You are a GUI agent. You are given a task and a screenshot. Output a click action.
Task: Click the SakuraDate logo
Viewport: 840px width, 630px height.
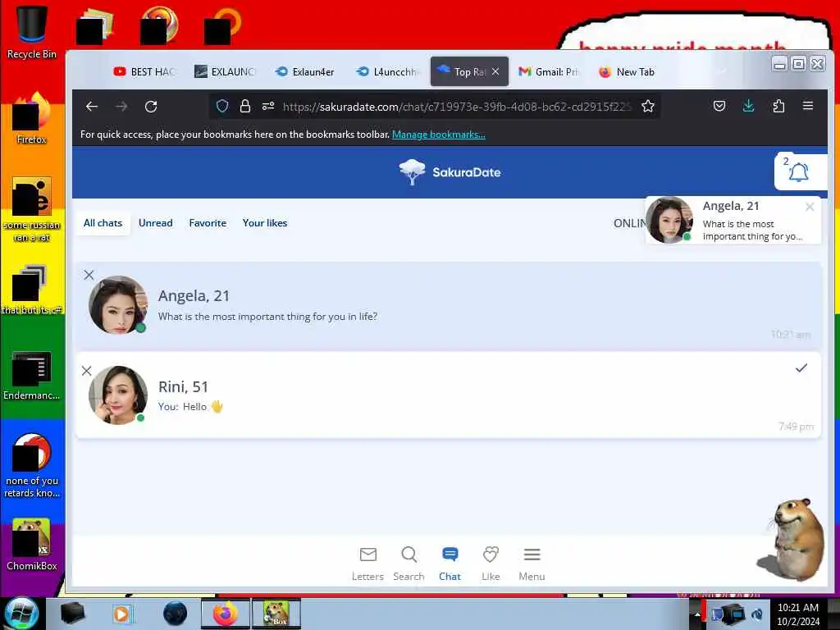point(450,172)
